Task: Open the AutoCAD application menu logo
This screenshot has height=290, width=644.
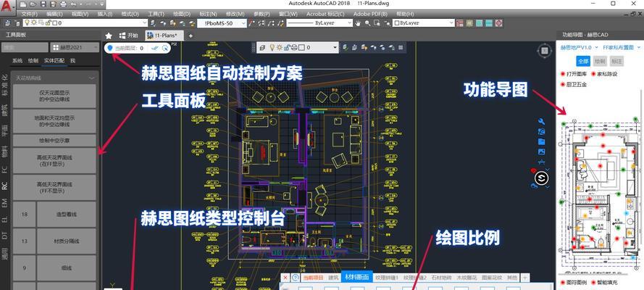Action: [7, 5]
